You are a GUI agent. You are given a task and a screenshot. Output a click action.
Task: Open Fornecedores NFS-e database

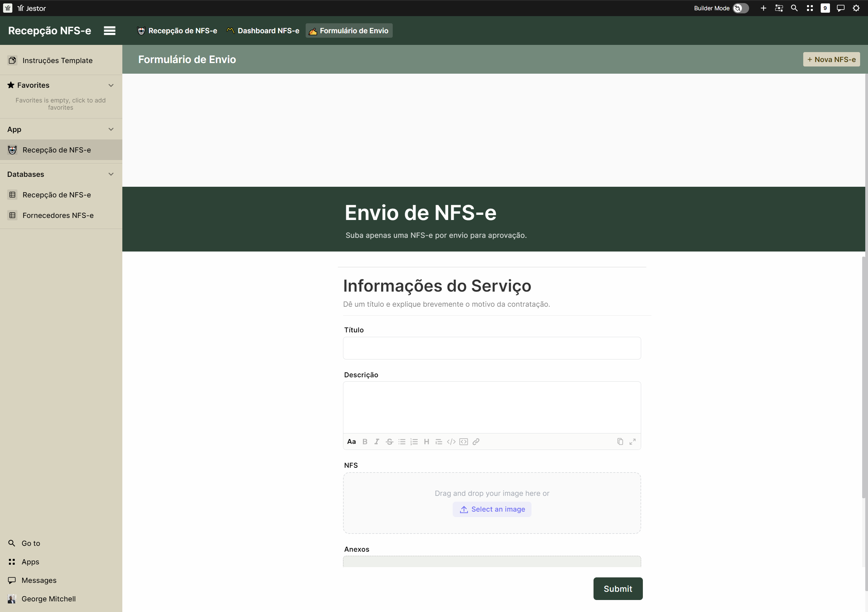coord(58,215)
